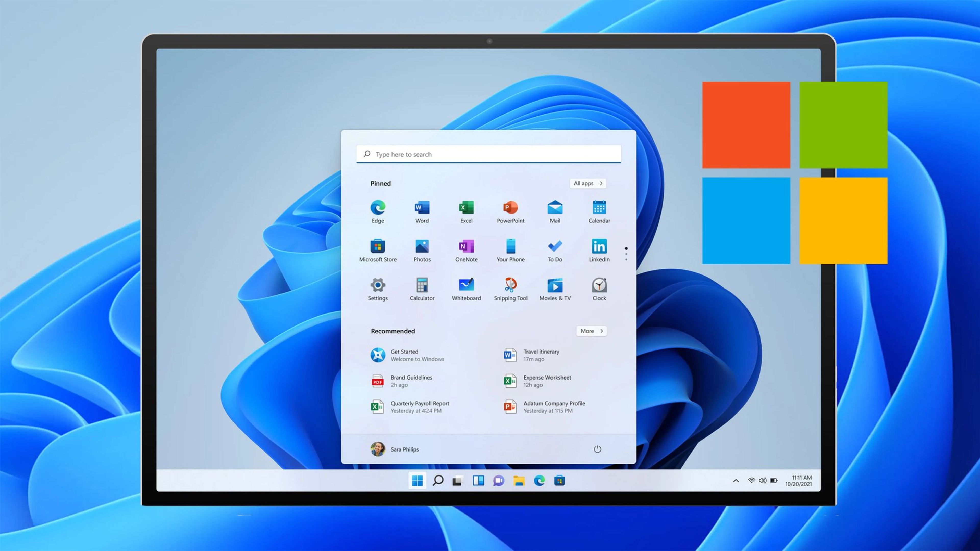Launch PowerPoint pinned app
Viewport: 980px width, 551px height.
coord(510,211)
